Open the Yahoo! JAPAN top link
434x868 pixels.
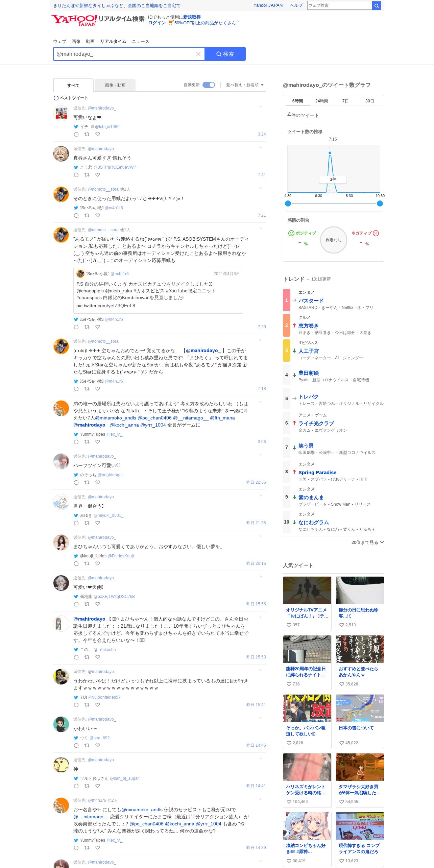(268, 5)
